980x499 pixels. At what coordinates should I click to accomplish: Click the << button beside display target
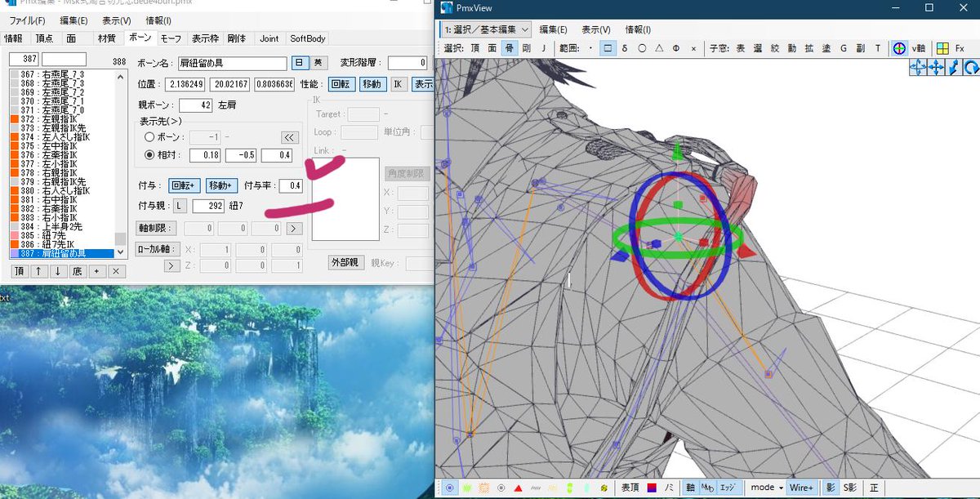(x=289, y=137)
